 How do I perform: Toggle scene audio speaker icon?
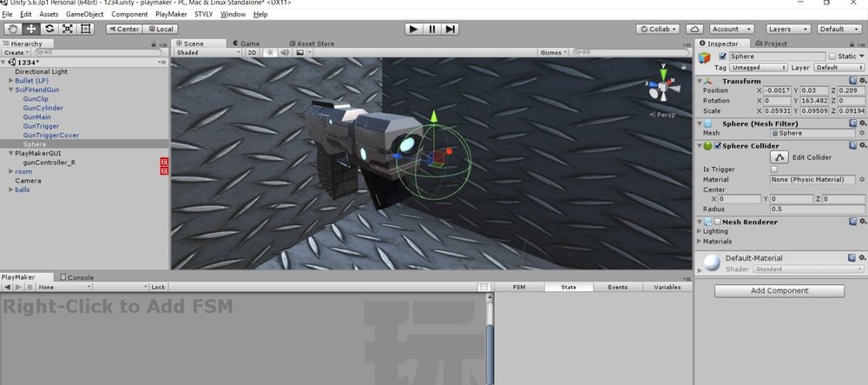pyautogui.click(x=285, y=53)
